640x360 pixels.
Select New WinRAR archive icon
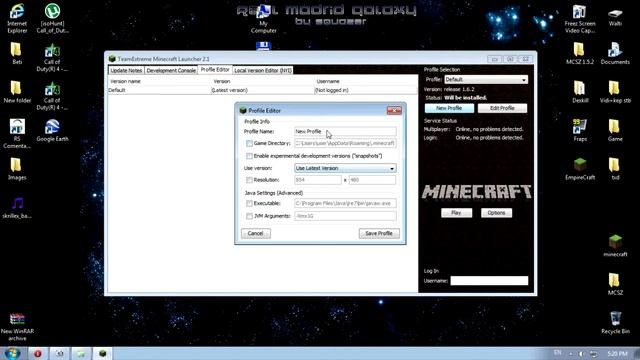[17, 327]
